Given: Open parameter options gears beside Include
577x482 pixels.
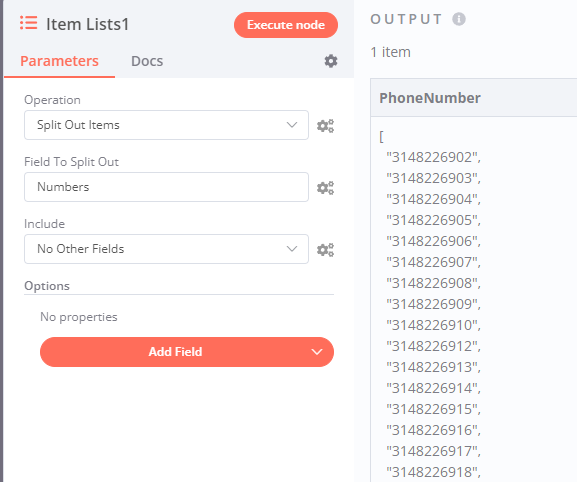Looking at the screenshot, I should 325,249.
